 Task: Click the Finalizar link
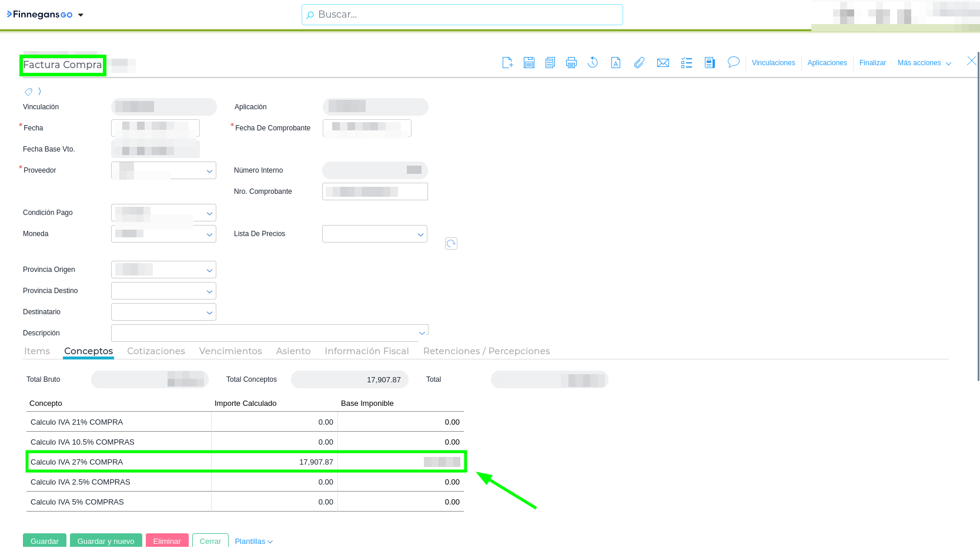pyautogui.click(x=872, y=63)
